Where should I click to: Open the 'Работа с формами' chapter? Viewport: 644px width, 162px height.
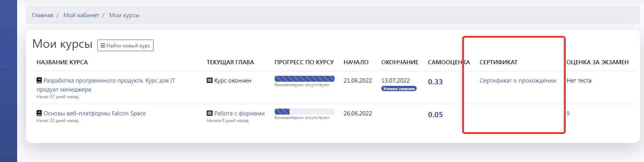(239, 113)
